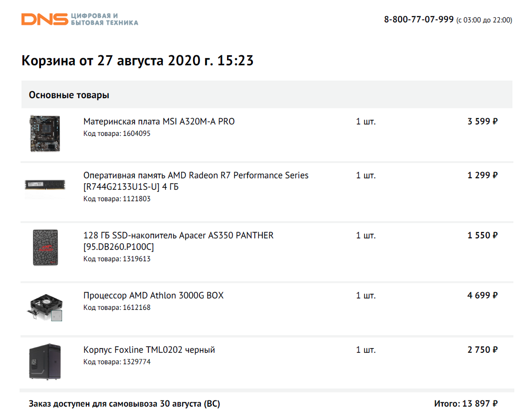Click the total 'Итого: 13 897 ₽'
The image size is (532, 419).
click(466, 403)
